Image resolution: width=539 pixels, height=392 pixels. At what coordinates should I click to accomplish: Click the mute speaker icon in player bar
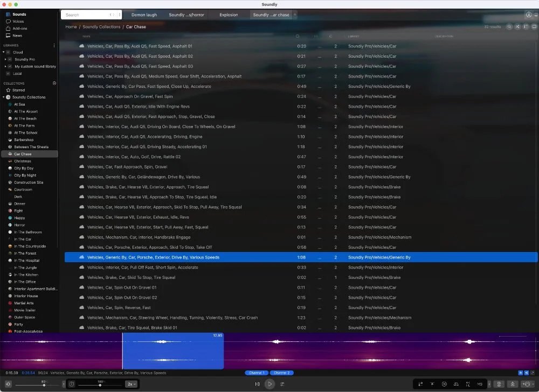click(8, 384)
